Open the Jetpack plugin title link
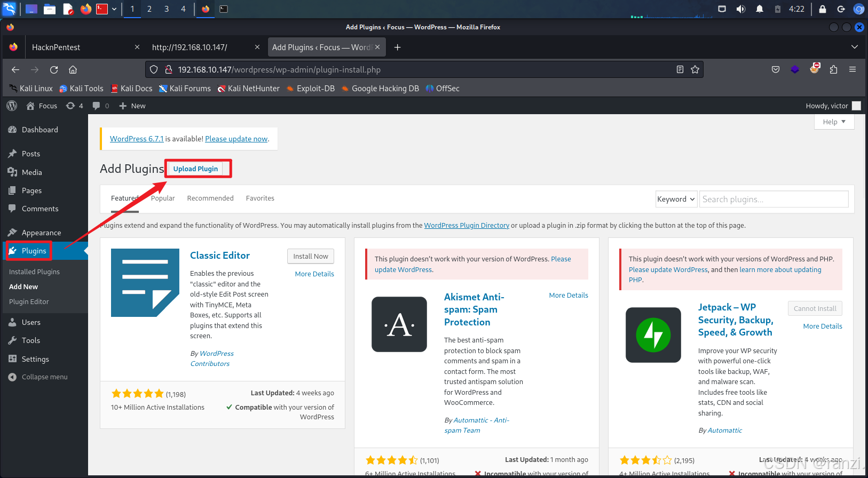 coord(736,320)
